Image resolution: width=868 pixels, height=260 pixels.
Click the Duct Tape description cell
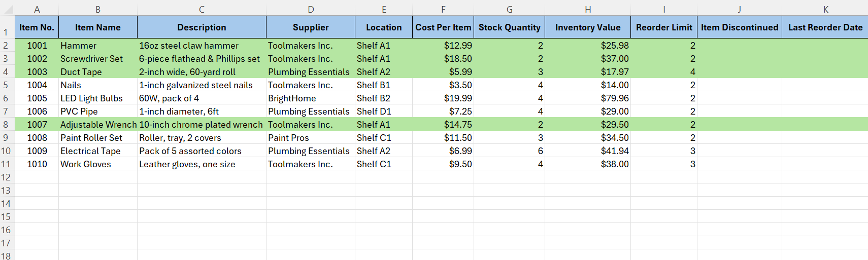pyautogui.click(x=202, y=72)
